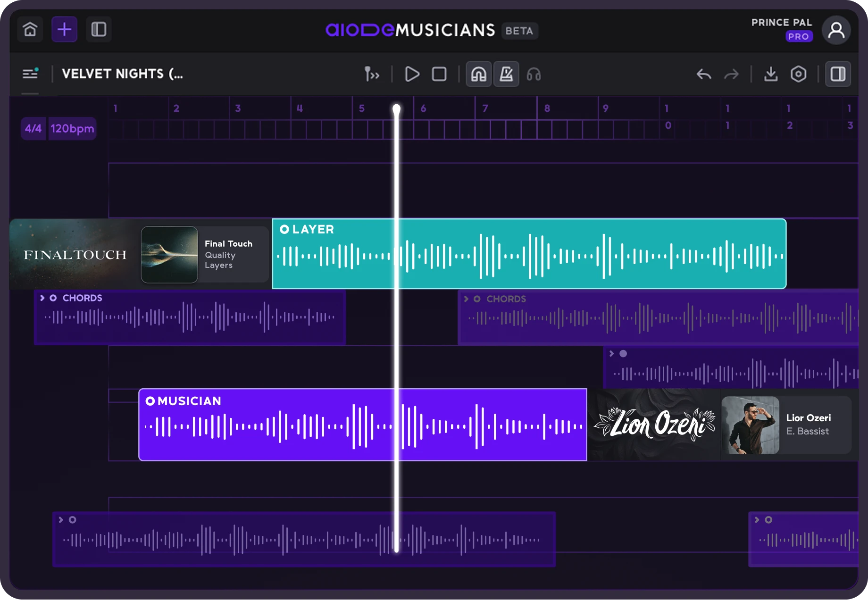Select the Lior Ozeri E. Bassist card
Image resolution: width=868 pixels, height=600 pixels.
click(786, 425)
